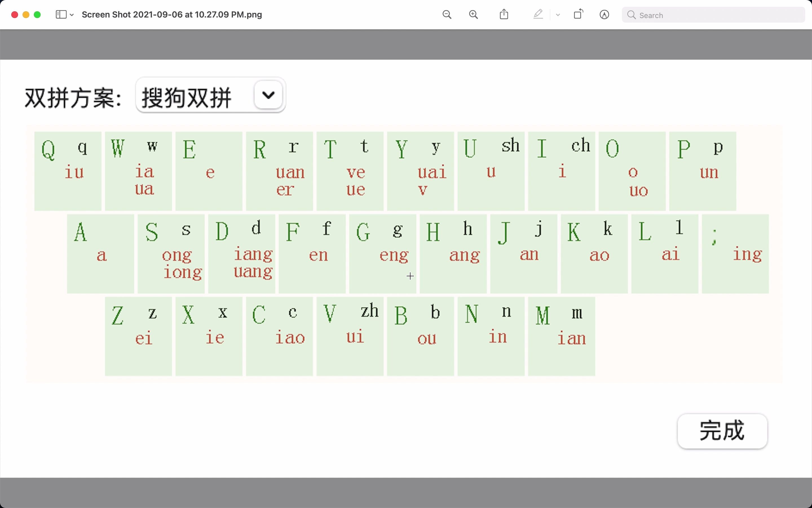Viewport: 812px width, 508px height.
Task: Click the X key tile with ie
Action: coord(209,336)
